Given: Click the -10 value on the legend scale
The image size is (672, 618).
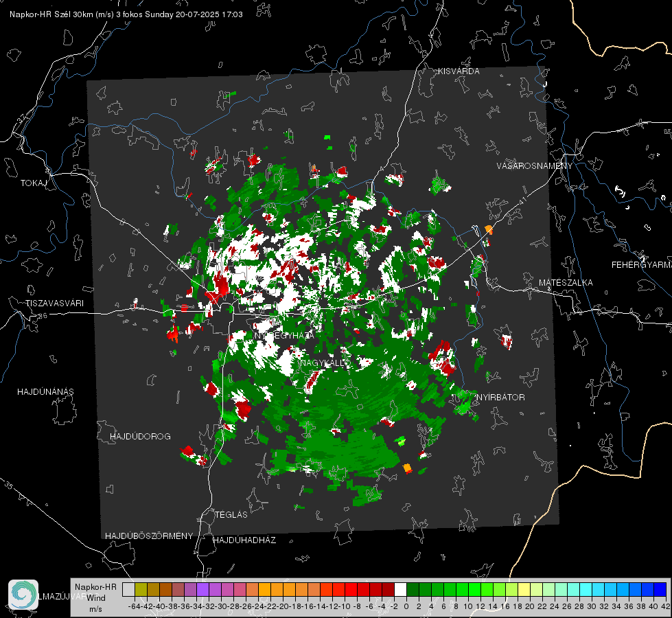Looking at the screenshot, I should [345, 606].
